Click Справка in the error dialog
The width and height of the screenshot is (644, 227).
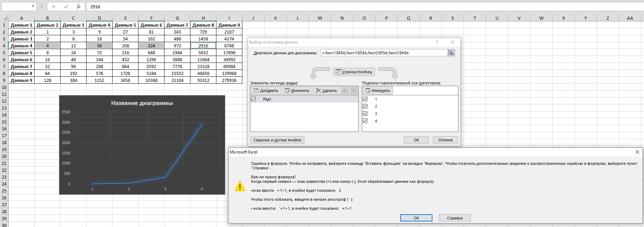tap(455, 218)
